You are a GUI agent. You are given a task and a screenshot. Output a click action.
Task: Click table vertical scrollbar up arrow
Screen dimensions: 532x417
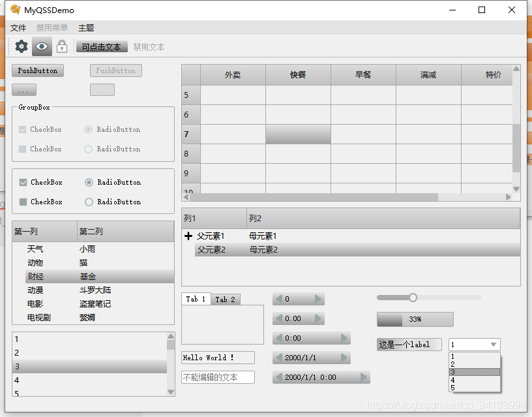516,69
